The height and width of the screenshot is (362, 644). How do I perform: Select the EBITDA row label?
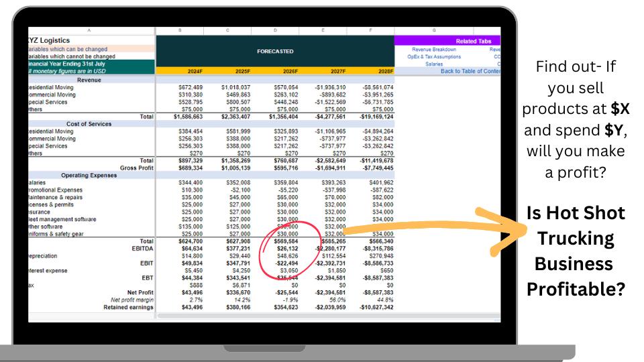(x=142, y=249)
